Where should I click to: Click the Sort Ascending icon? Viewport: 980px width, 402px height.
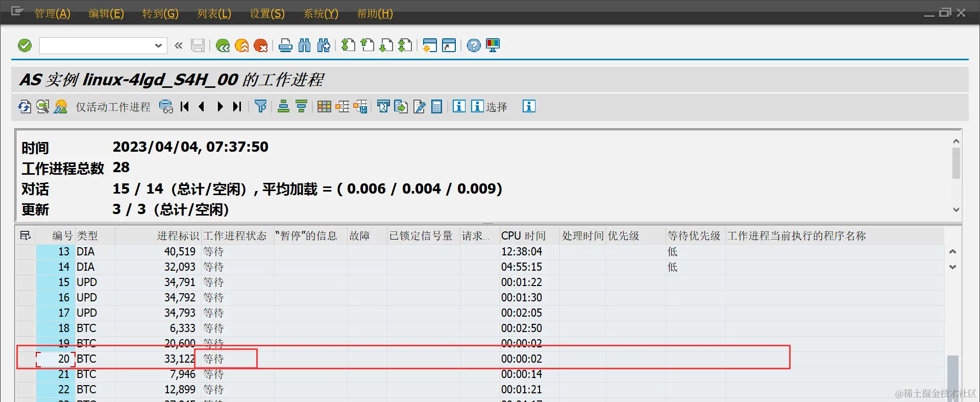coord(283,106)
